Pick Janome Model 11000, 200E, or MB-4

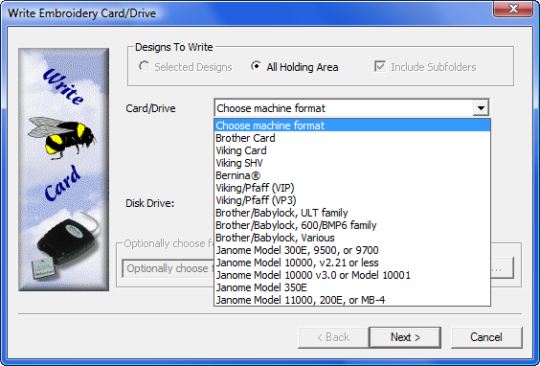point(352,300)
